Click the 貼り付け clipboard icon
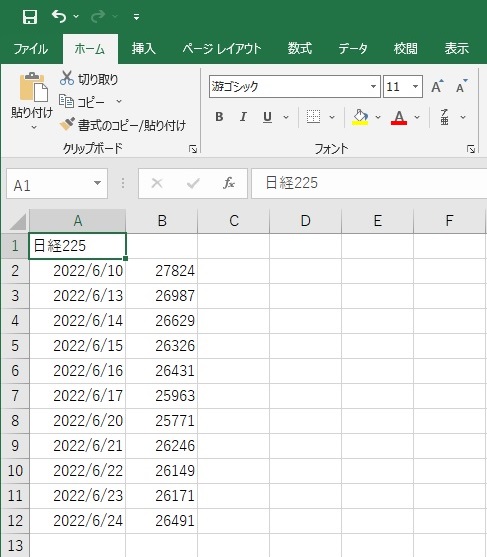This screenshot has width=487, height=557. (33, 87)
